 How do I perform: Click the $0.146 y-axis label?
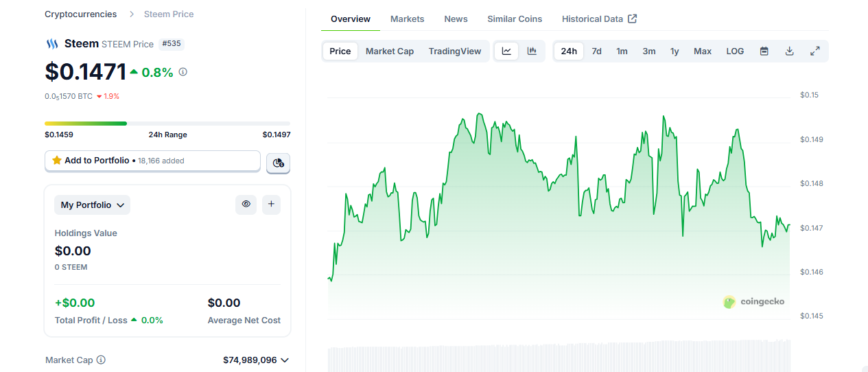[811, 272]
